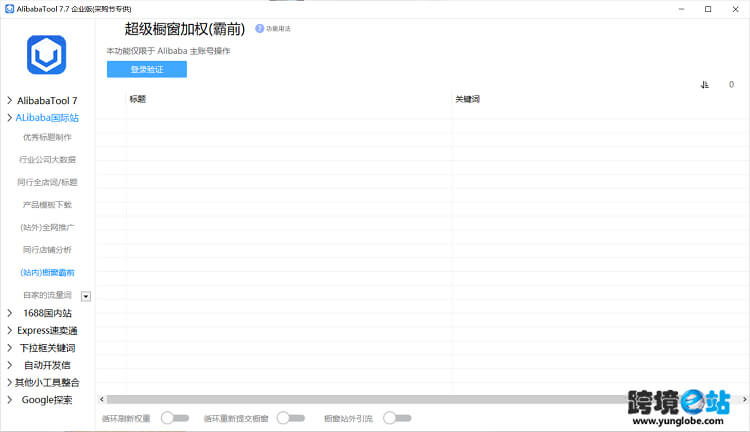Image resolution: width=750 pixels, height=432 pixels.
Task: Open 同行全店词/标题 menu item
Action: [x=47, y=182]
